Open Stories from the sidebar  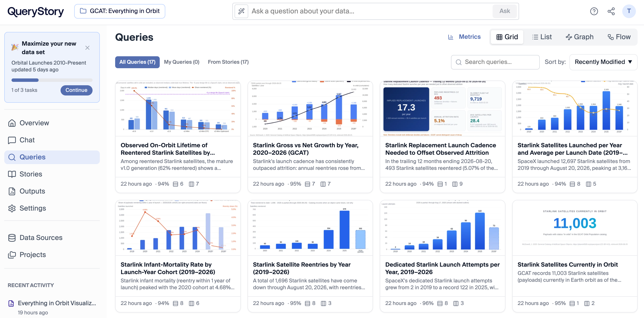[x=52, y=174]
